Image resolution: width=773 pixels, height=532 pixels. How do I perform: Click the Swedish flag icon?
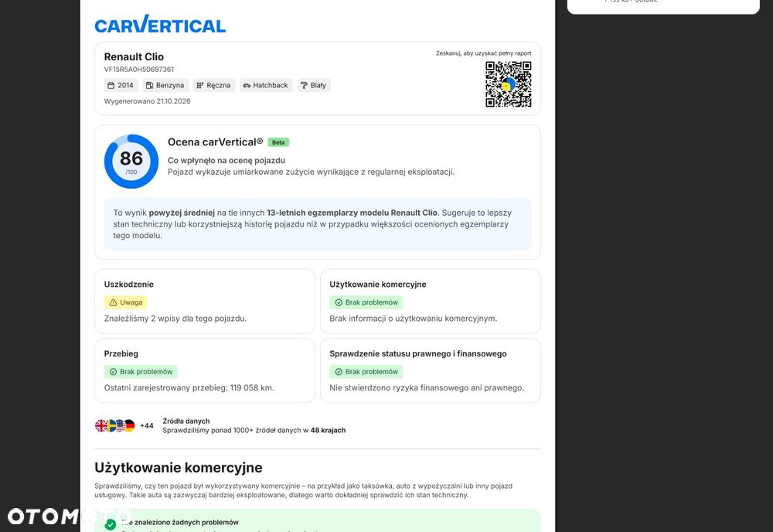[x=111, y=425]
